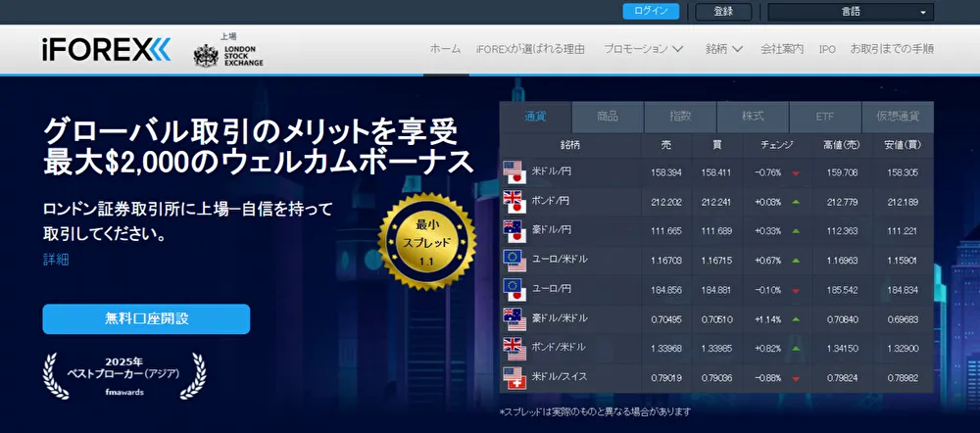Viewport: 980px width, 433px height.
Task: Click sell price 158.394
Action: click(x=666, y=173)
